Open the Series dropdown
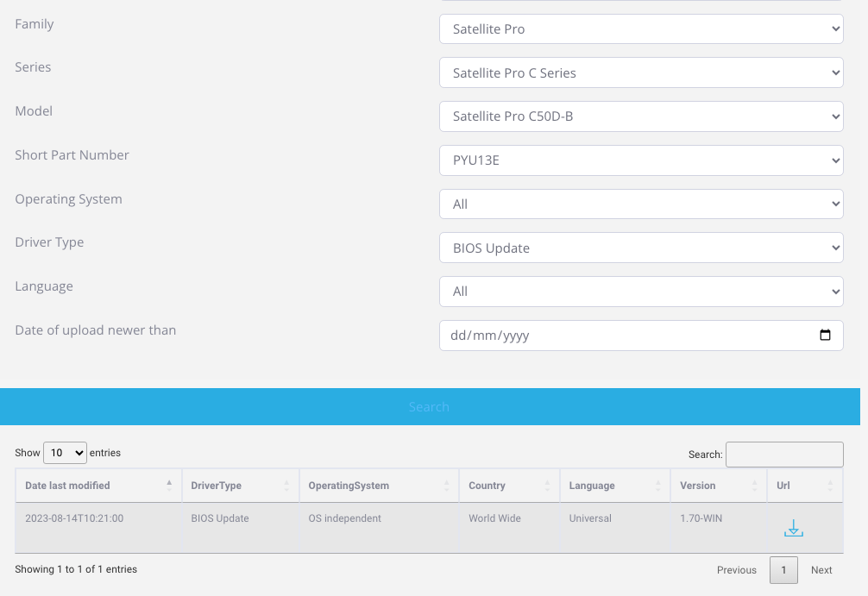Screen dimensions: 868x596 click(641, 72)
